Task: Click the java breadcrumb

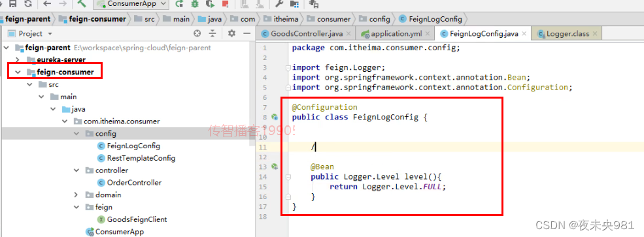Action: tap(210, 19)
